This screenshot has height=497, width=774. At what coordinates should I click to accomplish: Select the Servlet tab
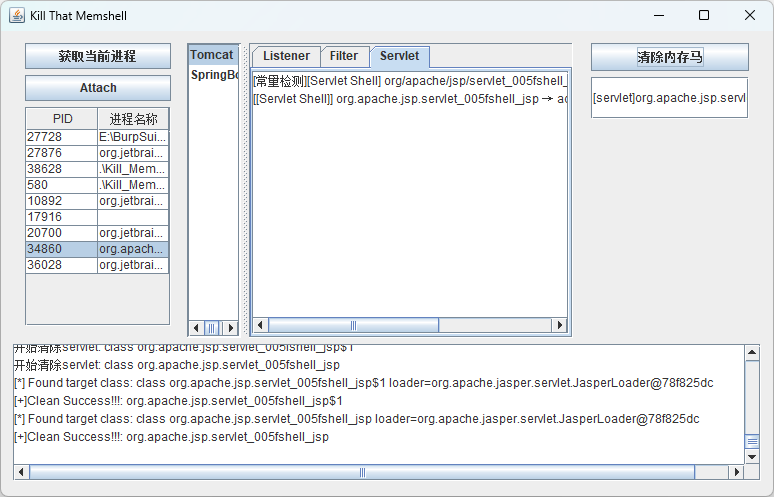click(399, 56)
